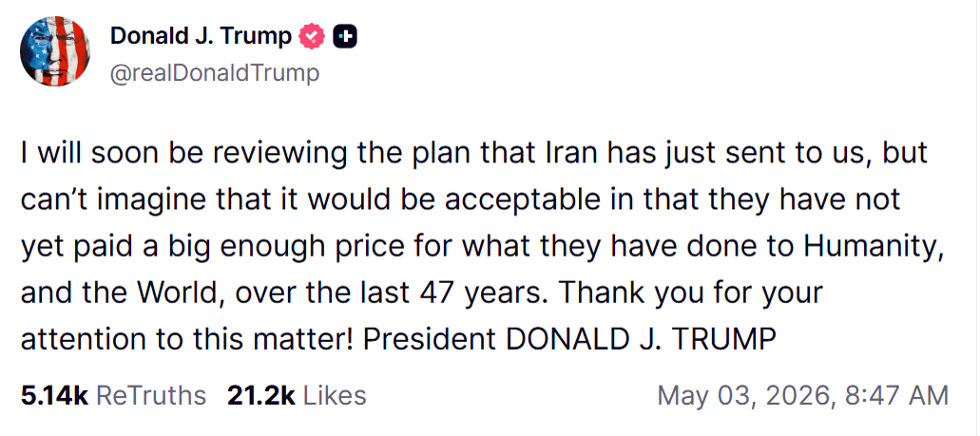
Task: Click the 8:47 AM time
Action: [x=895, y=395]
